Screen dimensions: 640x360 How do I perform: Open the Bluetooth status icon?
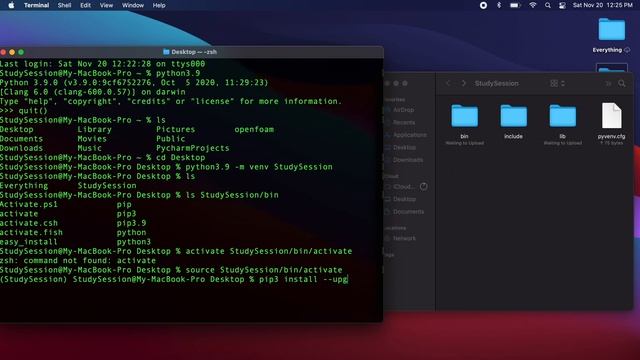point(499,5)
